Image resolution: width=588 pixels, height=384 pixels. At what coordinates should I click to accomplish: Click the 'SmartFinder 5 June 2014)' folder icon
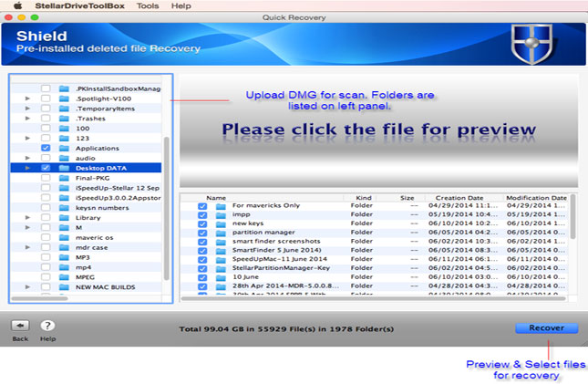click(x=221, y=251)
